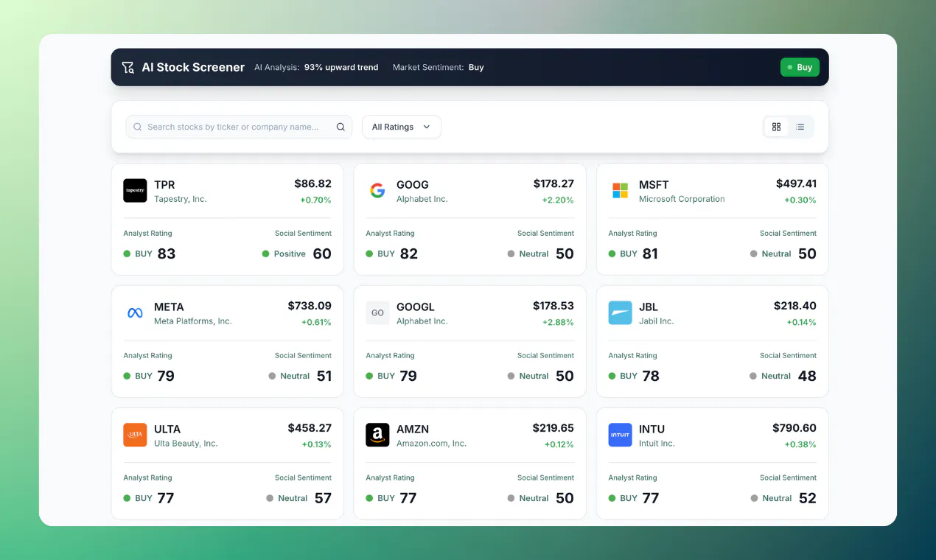Open the TPR ticker
The height and width of the screenshot is (560, 936).
pyautogui.click(x=164, y=185)
